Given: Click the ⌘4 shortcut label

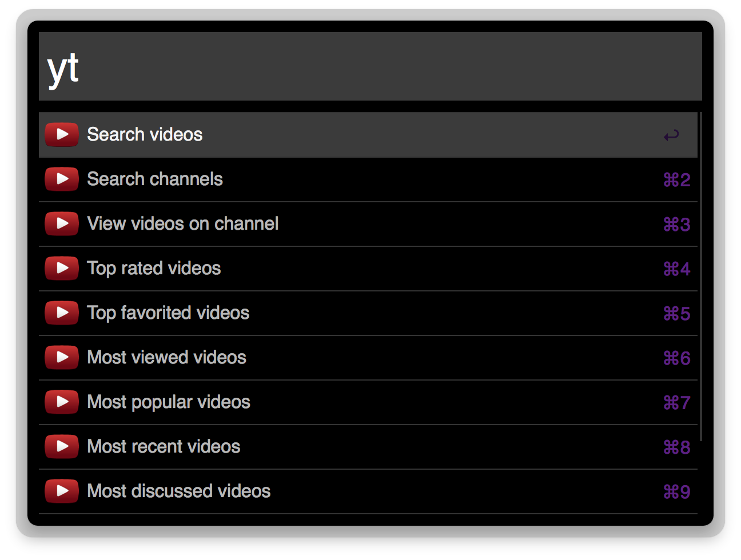Looking at the screenshot, I should (677, 269).
